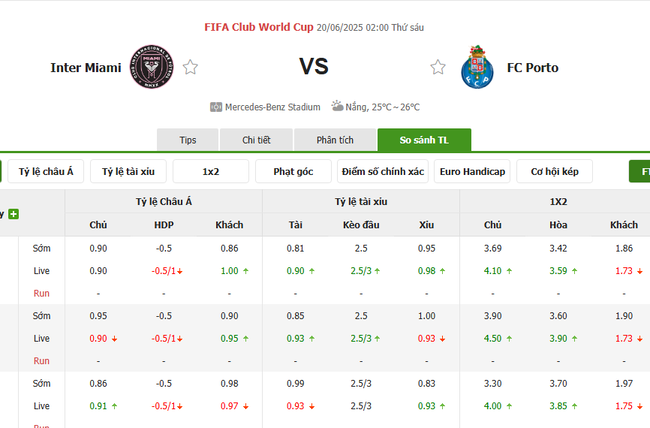Choose the 1x2 odds filter
The image size is (650, 428).
pyautogui.click(x=211, y=171)
